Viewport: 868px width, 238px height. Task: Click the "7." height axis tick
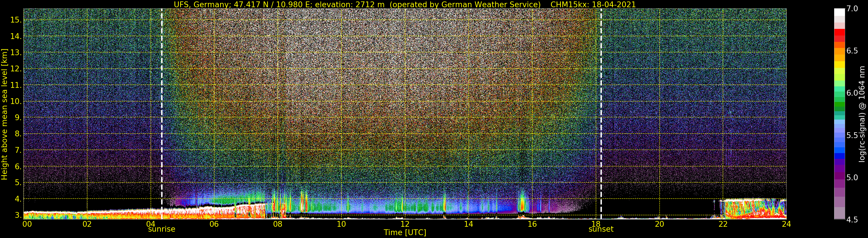pyautogui.click(x=18, y=150)
